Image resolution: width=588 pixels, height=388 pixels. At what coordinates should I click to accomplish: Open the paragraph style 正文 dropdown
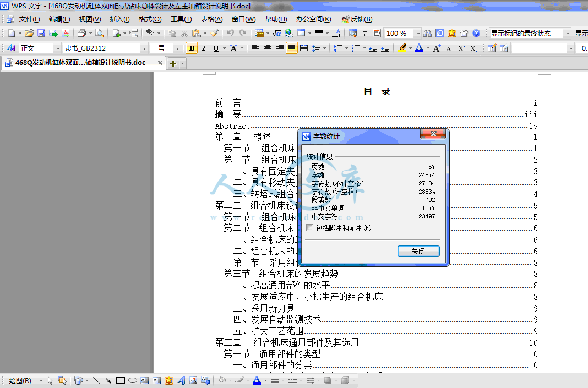pos(57,48)
